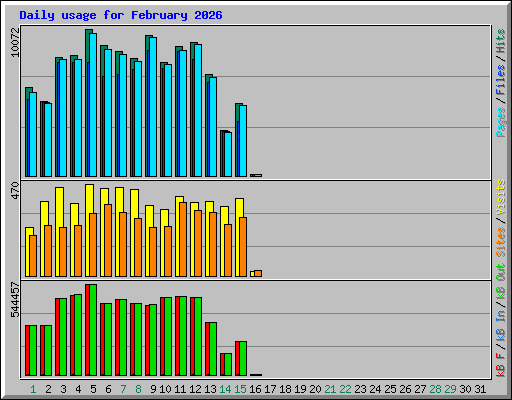This screenshot has height=400, width=512.
Task: Click day 12 on the date axis
Action: (195, 389)
